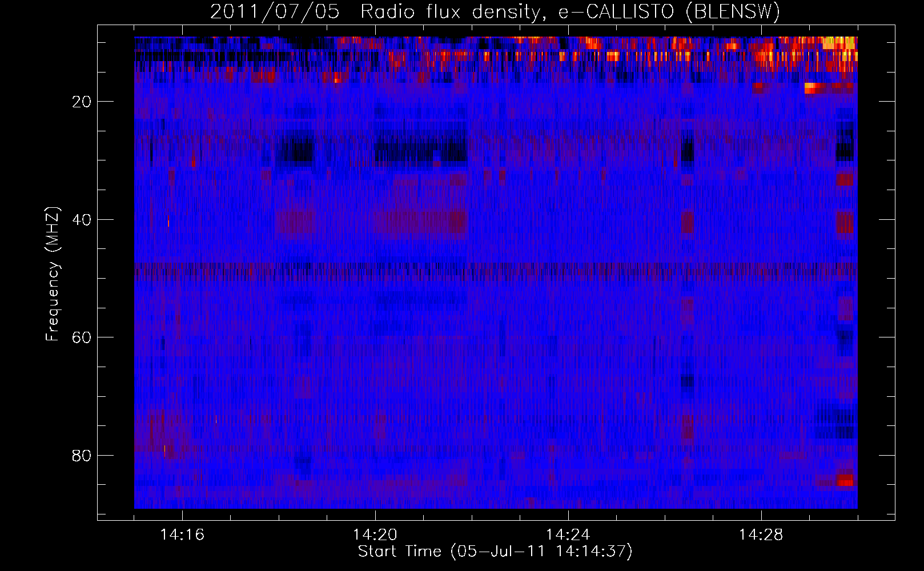Click the "60" frequency tick label

point(82,337)
